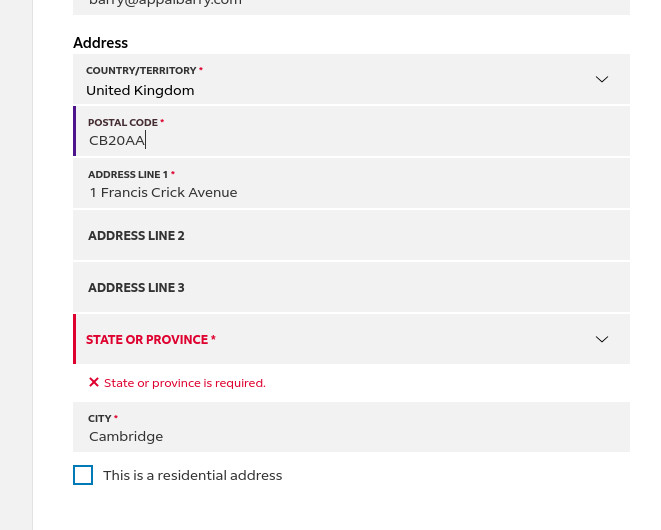
Task: Click the 'This is a residential address' label
Action: pyautogui.click(x=192, y=475)
